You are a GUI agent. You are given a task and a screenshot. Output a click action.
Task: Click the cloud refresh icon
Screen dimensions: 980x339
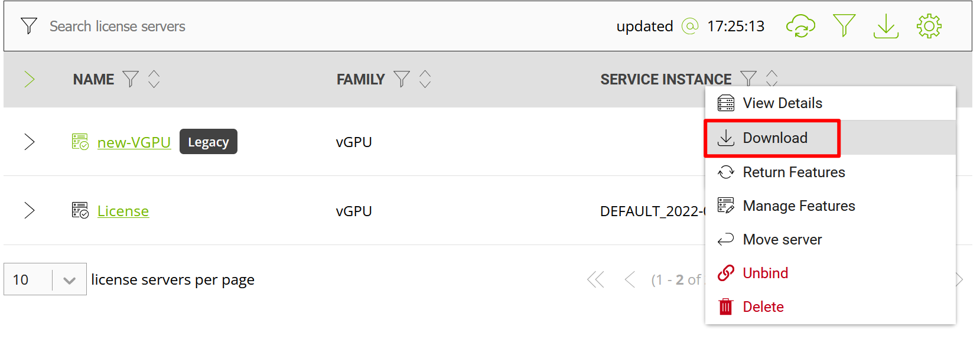tap(800, 27)
